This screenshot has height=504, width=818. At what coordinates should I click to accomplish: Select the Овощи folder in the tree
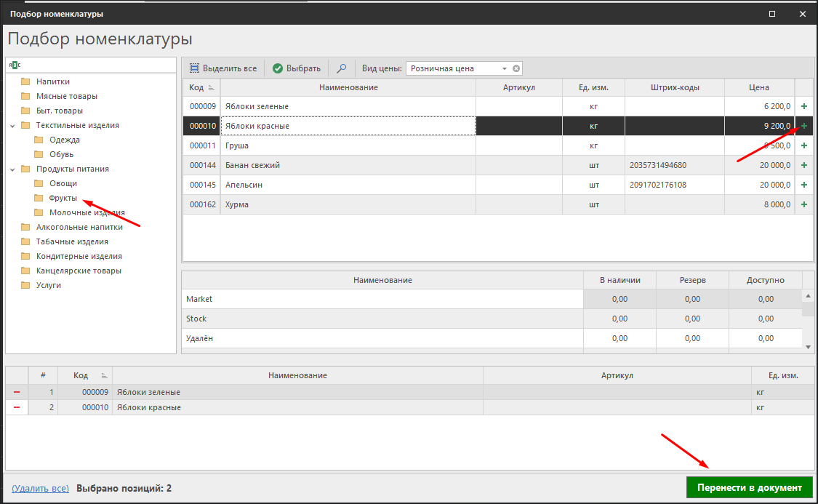63,183
